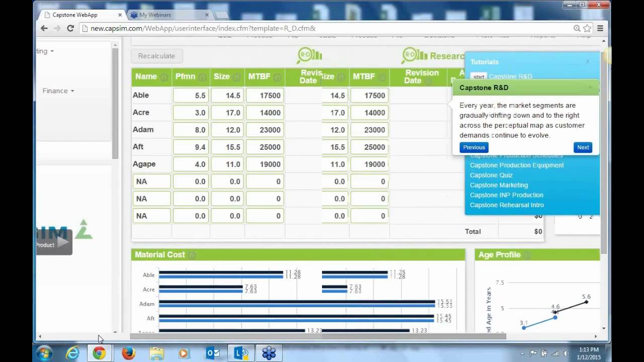The image size is (644, 362).
Task: Open the Capstone Rehearsal Intro tutorial
Action: (x=507, y=205)
